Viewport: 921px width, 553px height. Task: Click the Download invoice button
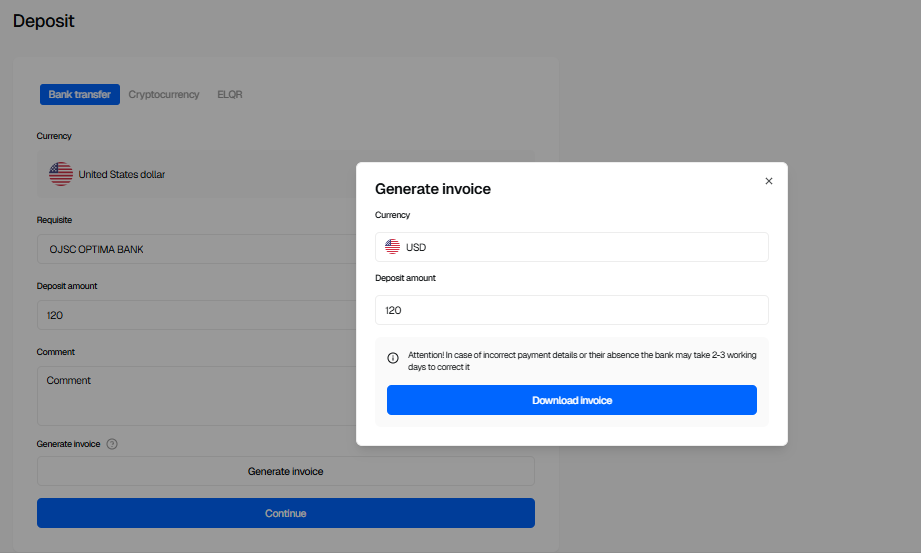571,400
